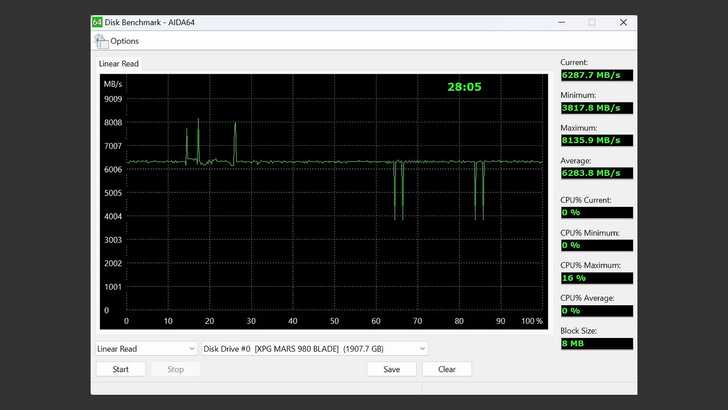Click the 28:05 elapsed timer in graph
Screen dimensions: 728x410
pyautogui.click(x=464, y=87)
